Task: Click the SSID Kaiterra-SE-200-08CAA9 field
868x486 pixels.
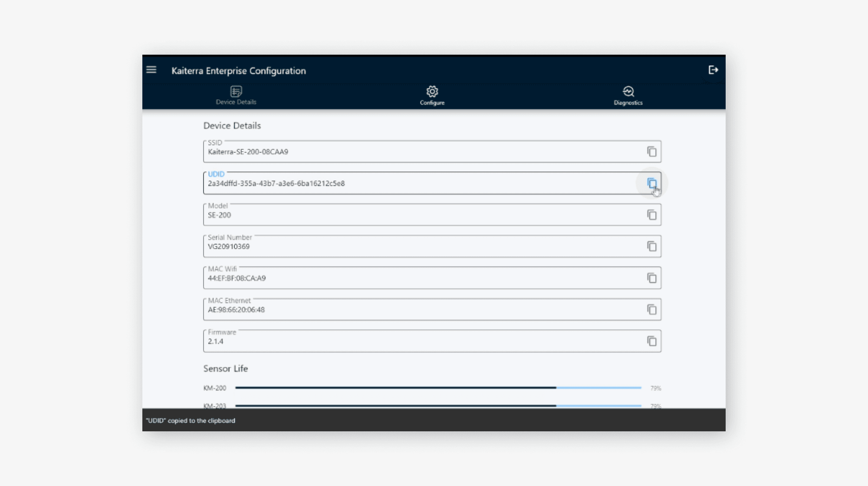Action: pos(391,152)
